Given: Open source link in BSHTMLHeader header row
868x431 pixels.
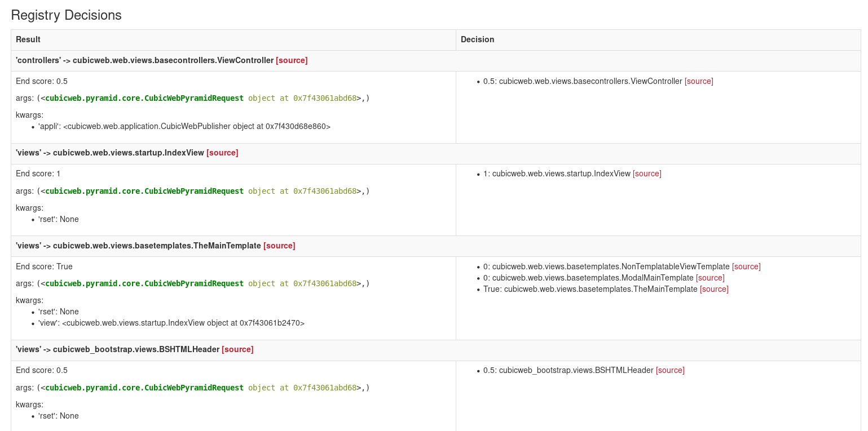Looking at the screenshot, I should click(x=237, y=349).
